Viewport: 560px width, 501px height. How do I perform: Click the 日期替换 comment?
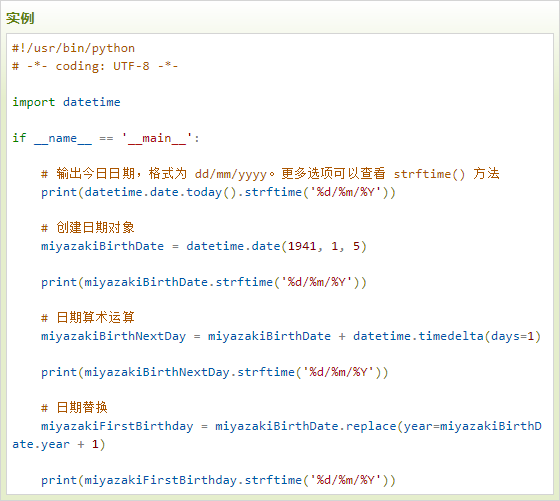(x=74, y=407)
